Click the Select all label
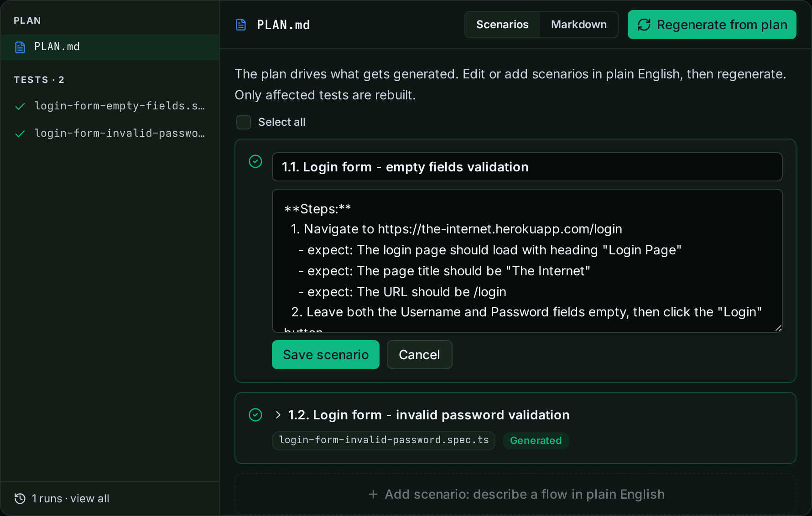The height and width of the screenshot is (516, 812). (282, 122)
